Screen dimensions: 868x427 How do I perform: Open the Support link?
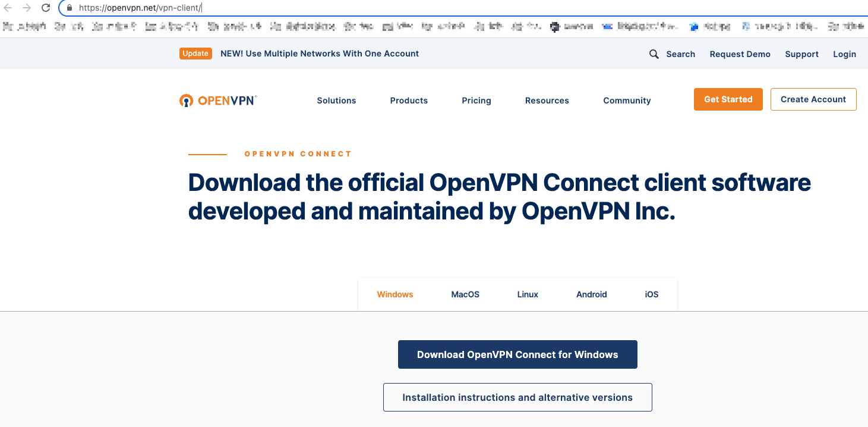coord(801,54)
